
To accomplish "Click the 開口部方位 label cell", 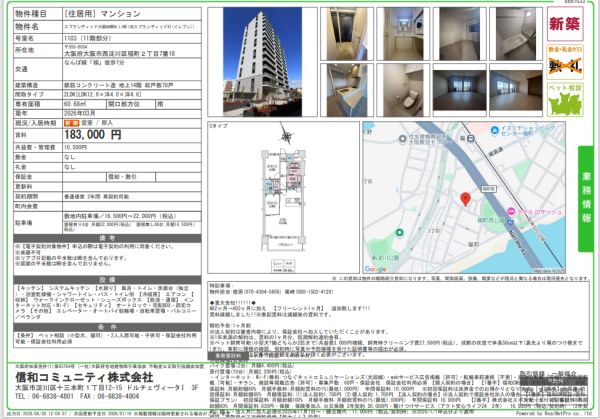I will (x=130, y=104).
